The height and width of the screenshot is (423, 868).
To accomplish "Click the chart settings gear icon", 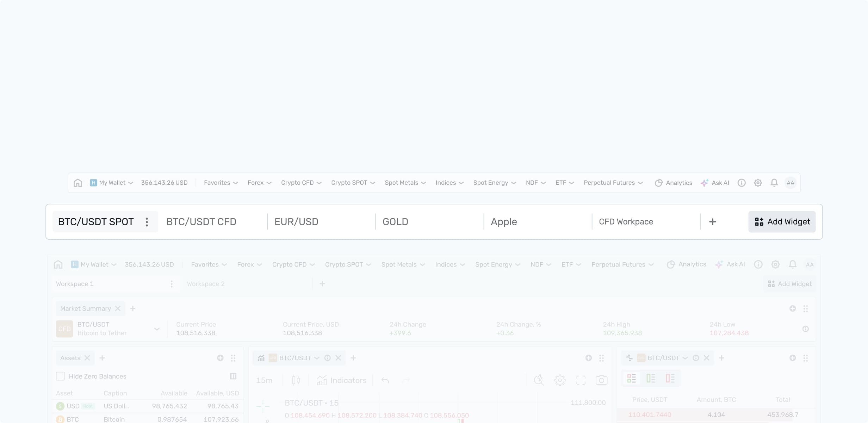I will (x=560, y=380).
